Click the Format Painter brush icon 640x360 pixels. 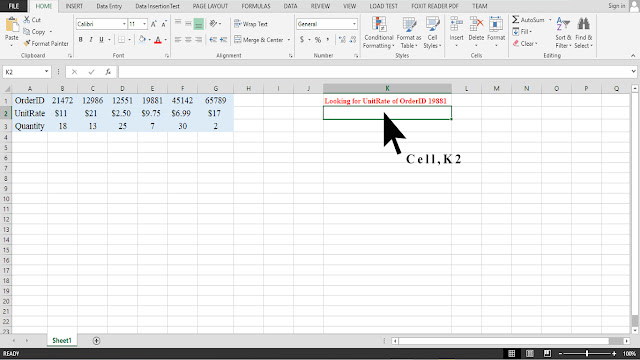27,43
